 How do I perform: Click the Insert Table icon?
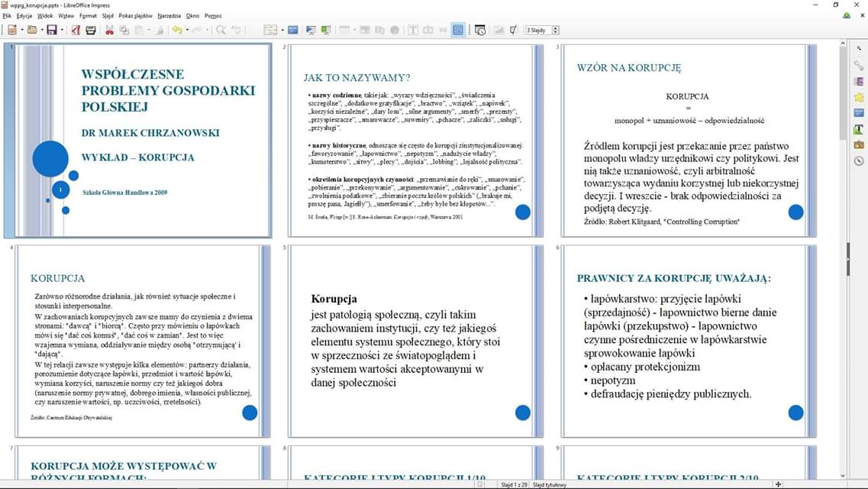pos(344,30)
